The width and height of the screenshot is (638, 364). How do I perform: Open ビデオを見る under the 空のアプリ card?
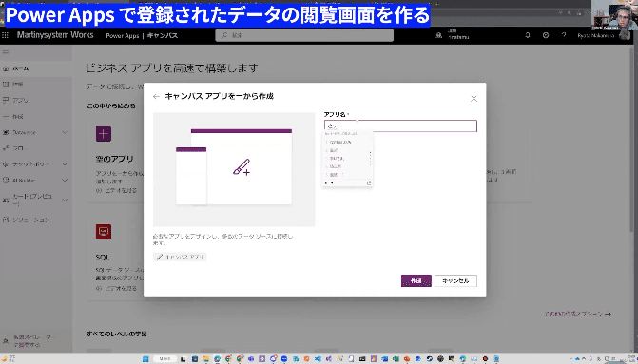pyautogui.click(x=116, y=190)
